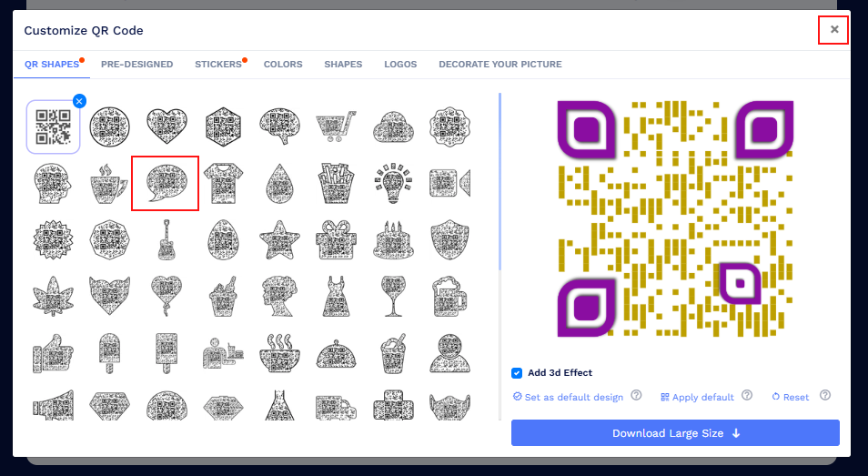The height and width of the screenshot is (476, 868).
Task: Open help icon next to Set as default design
Action: [637, 395]
